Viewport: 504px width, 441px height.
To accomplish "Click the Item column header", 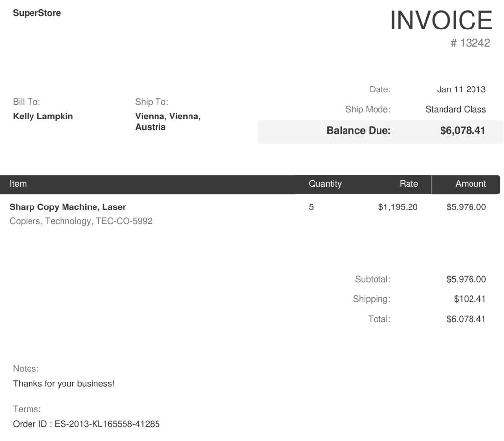I will (18, 184).
